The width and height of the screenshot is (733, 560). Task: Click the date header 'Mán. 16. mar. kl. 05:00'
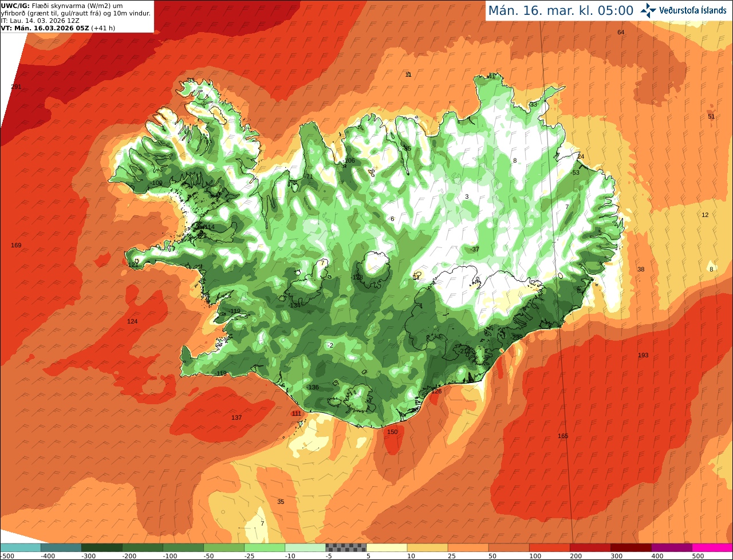(x=561, y=10)
